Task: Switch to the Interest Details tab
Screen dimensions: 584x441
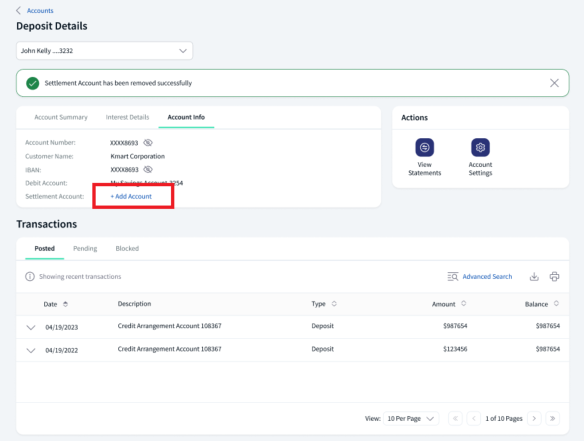Action: coord(127,117)
